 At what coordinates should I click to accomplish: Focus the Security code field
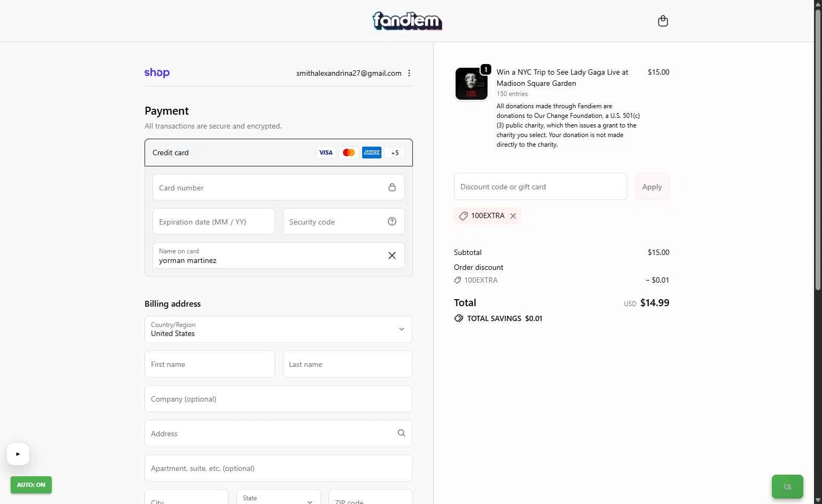pos(344,221)
